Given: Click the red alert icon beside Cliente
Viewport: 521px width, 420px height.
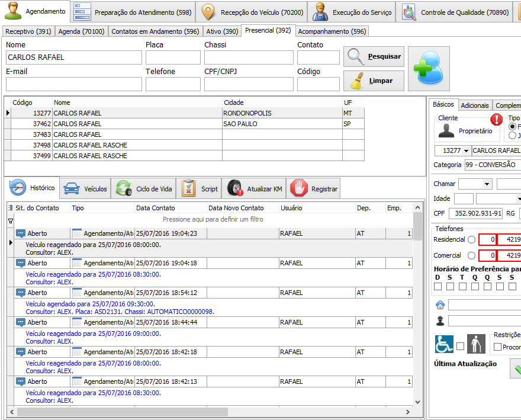Looking at the screenshot, I should click(x=497, y=120).
